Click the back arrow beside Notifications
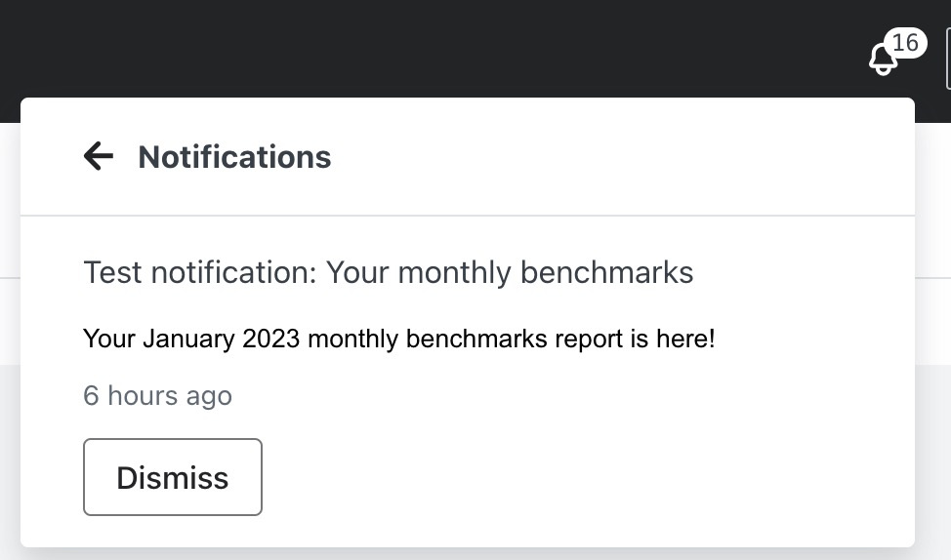The width and height of the screenshot is (951, 560). pyautogui.click(x=99, y=156)
